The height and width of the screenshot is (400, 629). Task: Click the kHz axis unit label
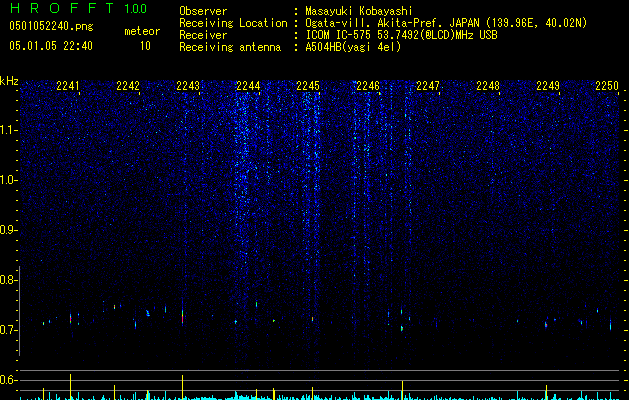9,81
